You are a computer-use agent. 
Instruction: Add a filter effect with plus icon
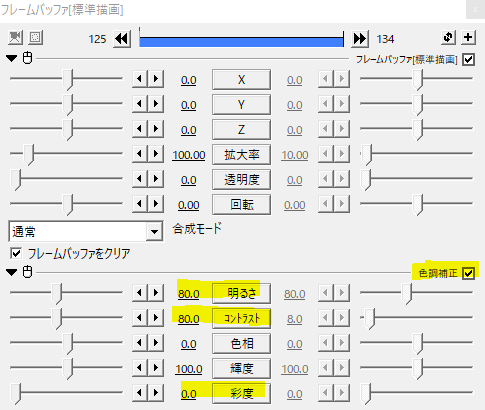click(x=468, y=37)
